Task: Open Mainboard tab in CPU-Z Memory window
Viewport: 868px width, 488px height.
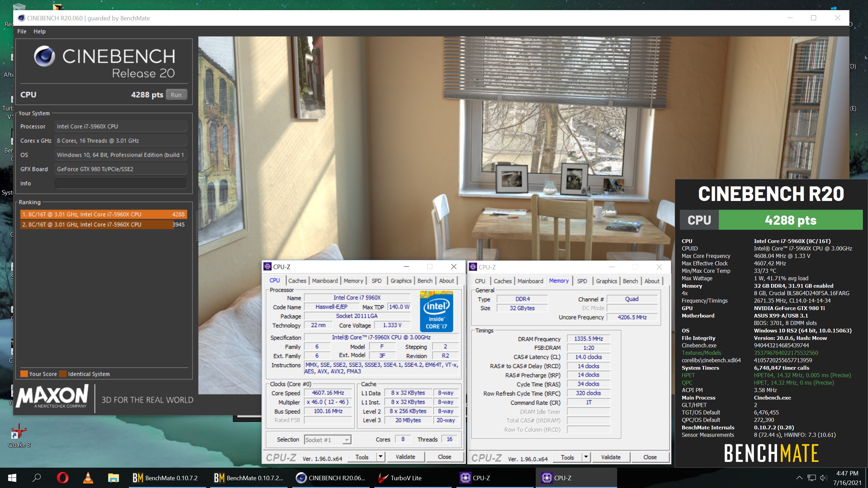Action: [x=530, y=281]
